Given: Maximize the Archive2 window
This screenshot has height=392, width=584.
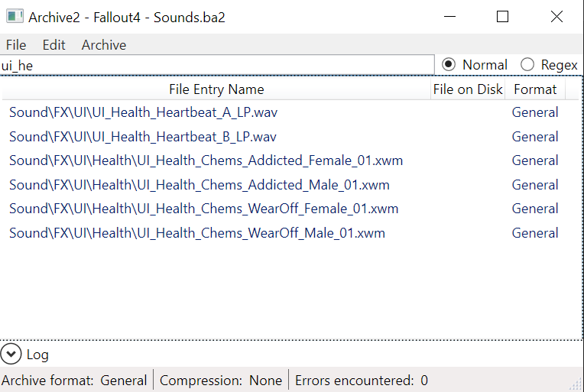Looking at the screenshot, I should [502, 17].
